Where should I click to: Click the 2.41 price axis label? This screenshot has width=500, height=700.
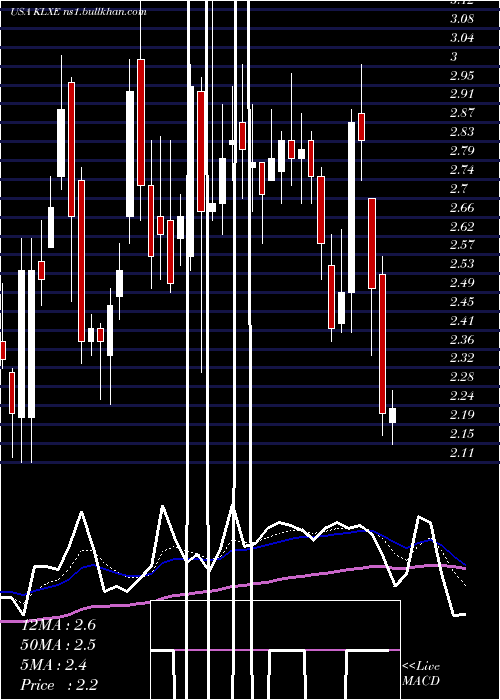click(x=462, y=321)
